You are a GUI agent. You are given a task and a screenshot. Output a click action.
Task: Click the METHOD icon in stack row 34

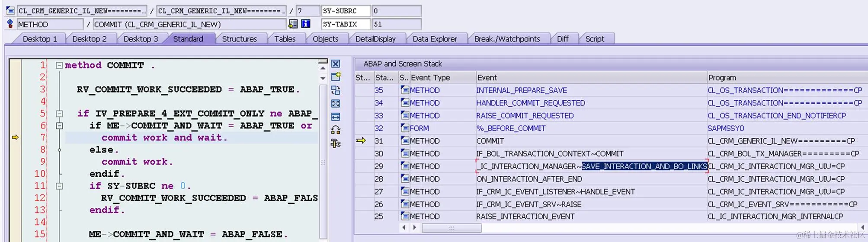point(405,103)
